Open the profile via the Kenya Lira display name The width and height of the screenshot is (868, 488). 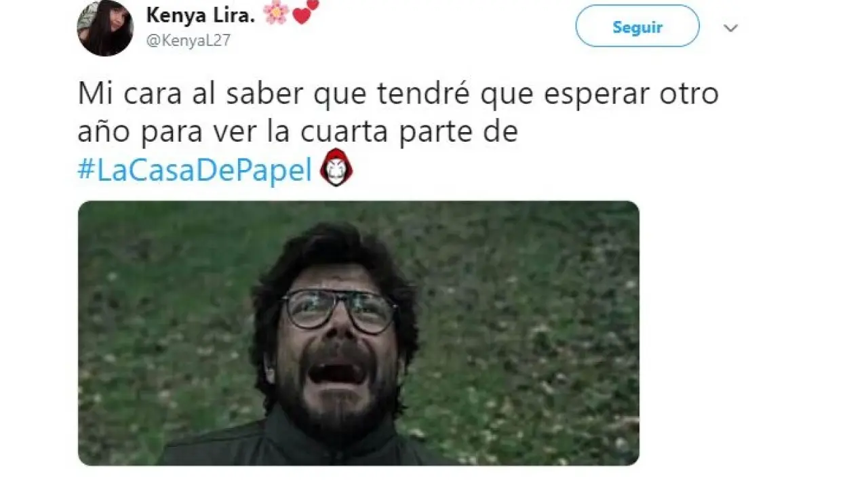pos(201,16)
